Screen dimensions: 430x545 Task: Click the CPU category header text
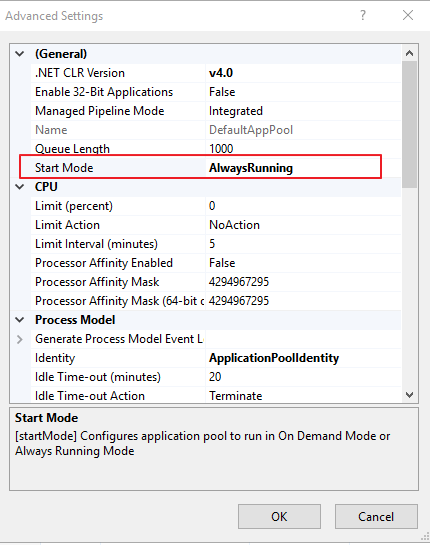(46, 187)
